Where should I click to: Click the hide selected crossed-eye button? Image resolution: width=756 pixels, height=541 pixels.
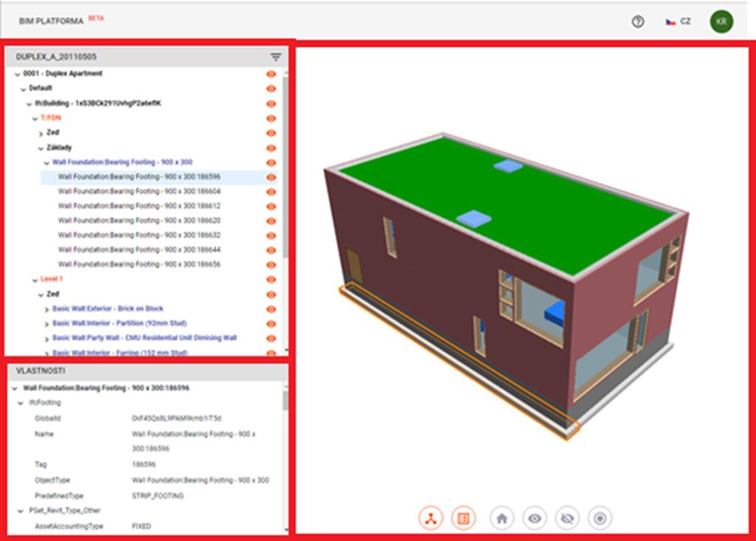click(568, 518)
